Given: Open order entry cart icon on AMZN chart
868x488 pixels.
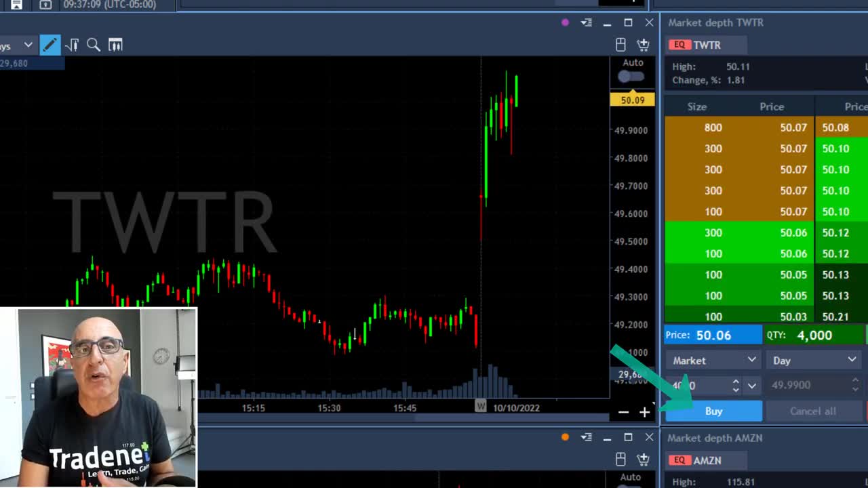Looking at the screenshot, I should pyautogui.click(x=643, y=460).
